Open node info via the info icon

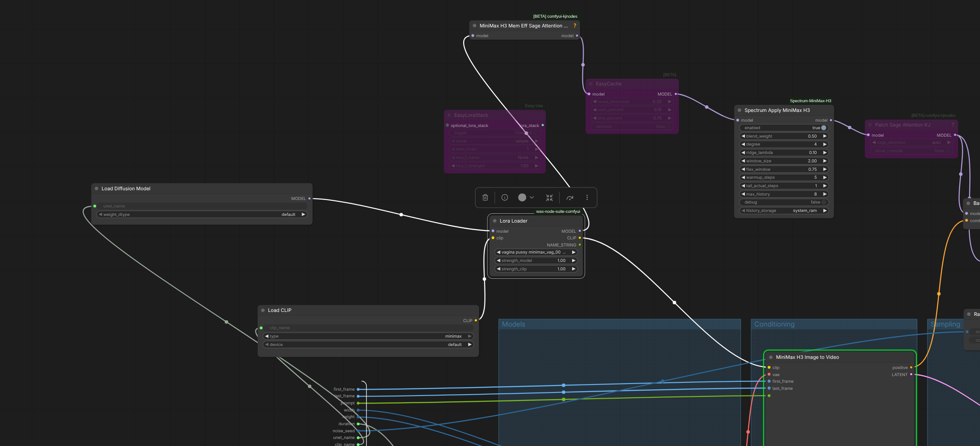click(x=504, y=197)
